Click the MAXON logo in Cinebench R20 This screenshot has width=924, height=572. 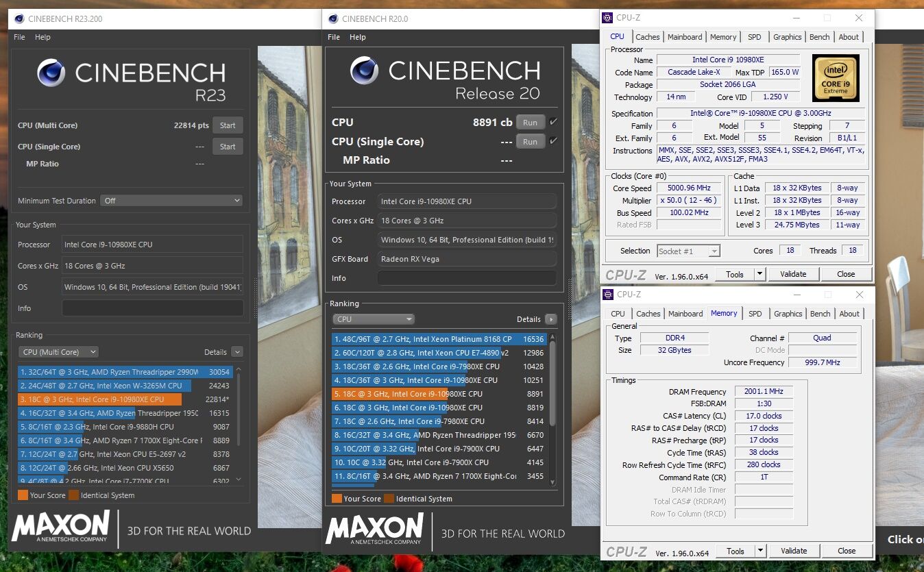(374, 530)
